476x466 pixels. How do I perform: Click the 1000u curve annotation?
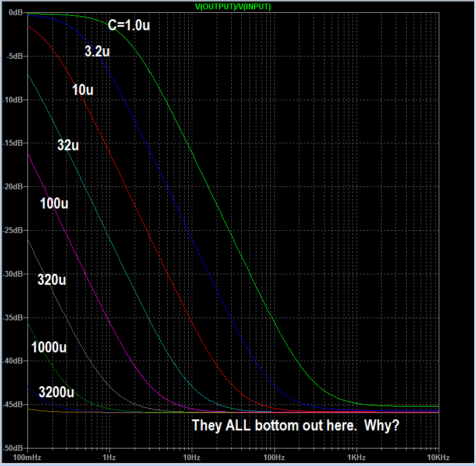(x=49, y=347)
